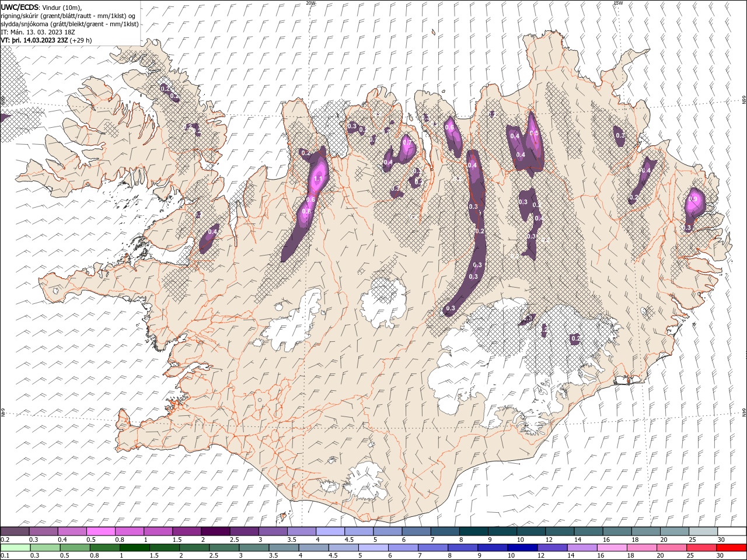Image resolution: width=747 pixels, height=560 pixels.
Task: Click the palest green 0.1 swatch in the lower legend row
Action: click(15, 548)
